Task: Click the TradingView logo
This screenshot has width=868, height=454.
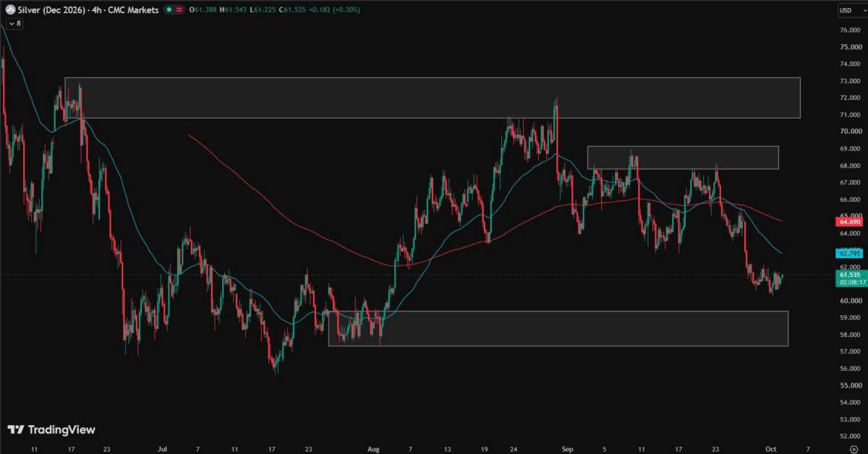Action: (51, 429)
